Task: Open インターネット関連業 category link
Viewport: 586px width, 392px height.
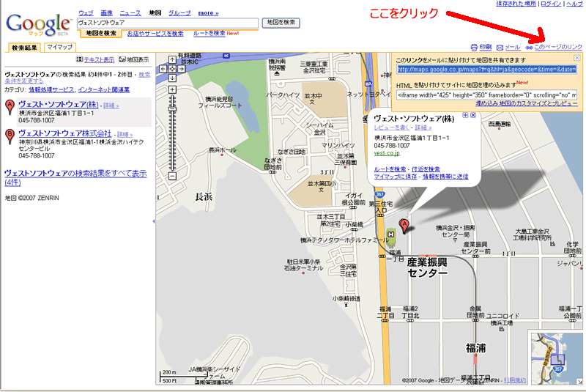Action: (x=104, y=89)
